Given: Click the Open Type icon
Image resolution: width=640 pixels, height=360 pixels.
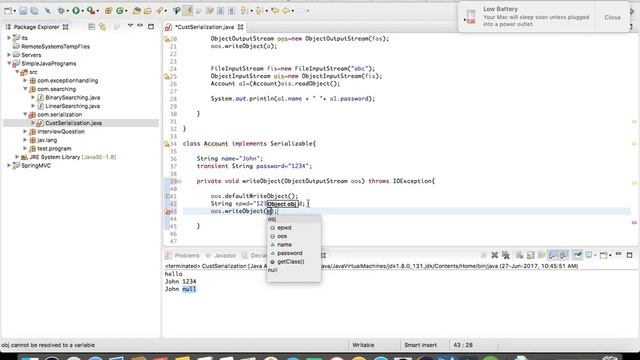Looking at the screenshot, I should tap(137, 11).
